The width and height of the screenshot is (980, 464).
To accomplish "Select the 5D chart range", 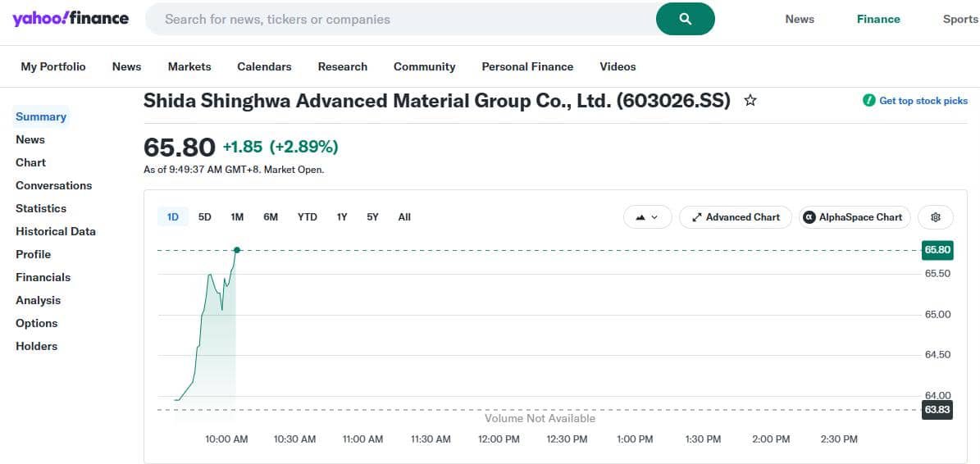I will 205,217.
